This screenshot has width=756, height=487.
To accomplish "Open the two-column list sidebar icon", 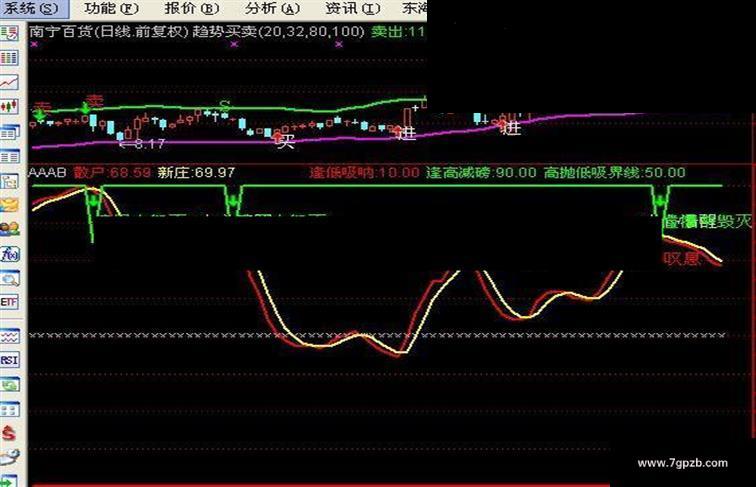I will pos(10,157).
